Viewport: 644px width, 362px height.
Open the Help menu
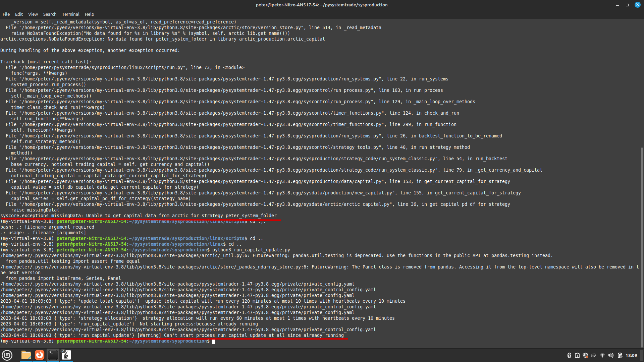click(x=89, y=14)
